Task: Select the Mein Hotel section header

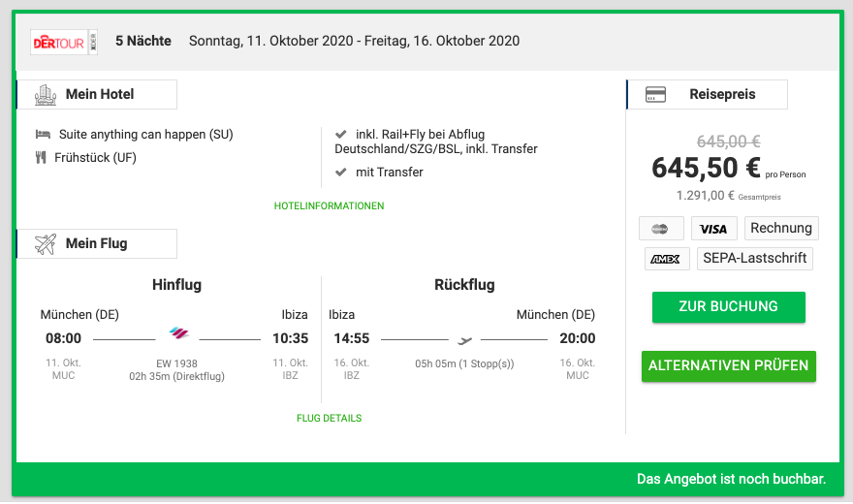Action: [97, 95]
